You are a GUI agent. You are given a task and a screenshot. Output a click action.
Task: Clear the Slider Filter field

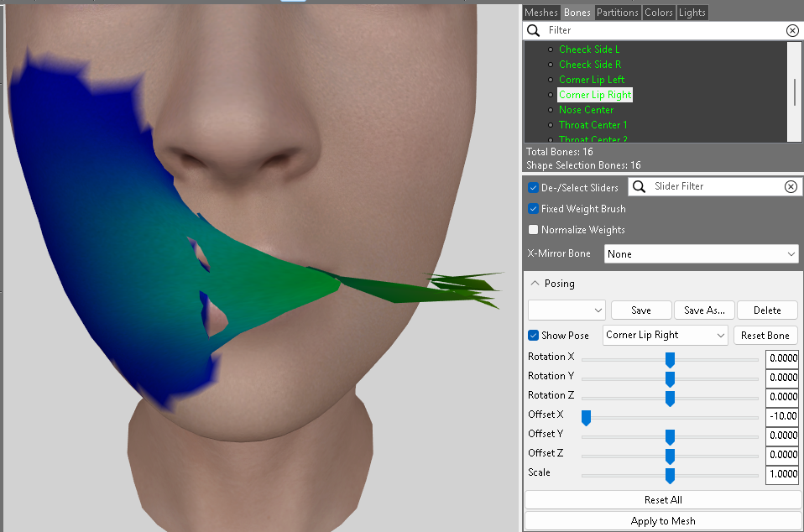coord(791,186)
